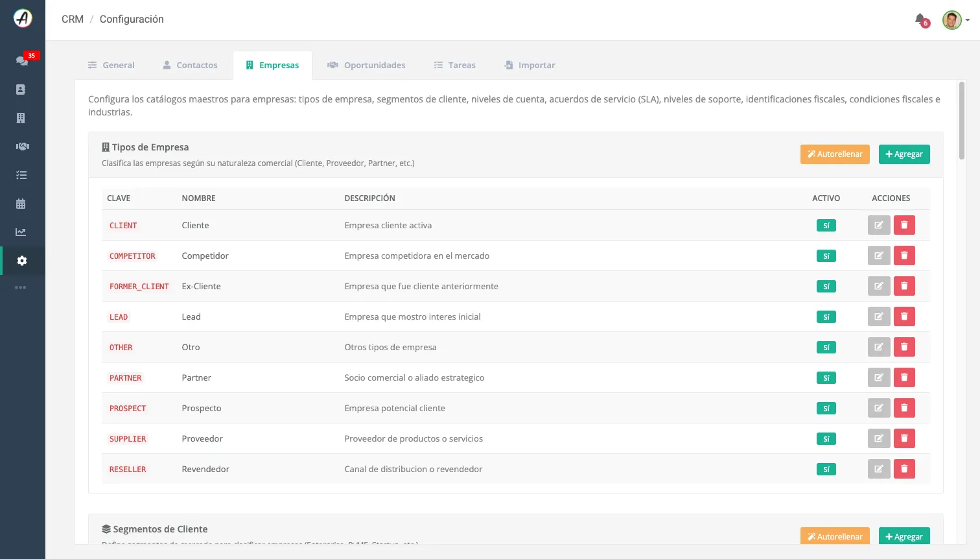Switch to the Oportunidades tab
This screenshot has width=980, height=559.
click(x=366, y=65)
